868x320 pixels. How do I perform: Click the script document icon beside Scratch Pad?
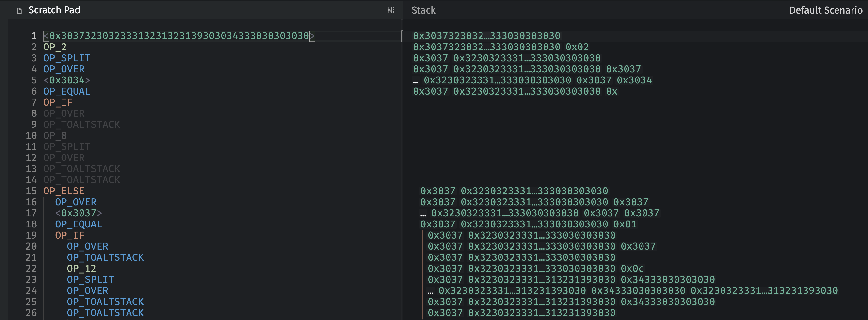click(x=19, y=11)
